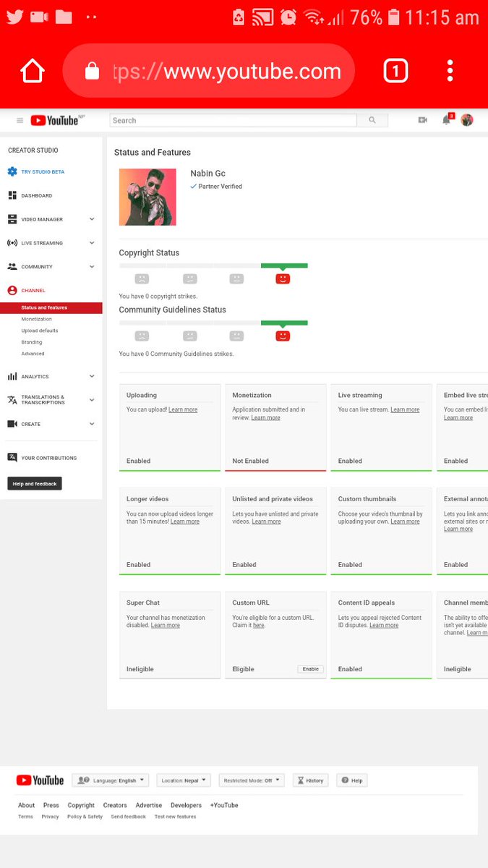Click the footer Help button
Screen dimensions: 488x868
[x=353, y=780]
